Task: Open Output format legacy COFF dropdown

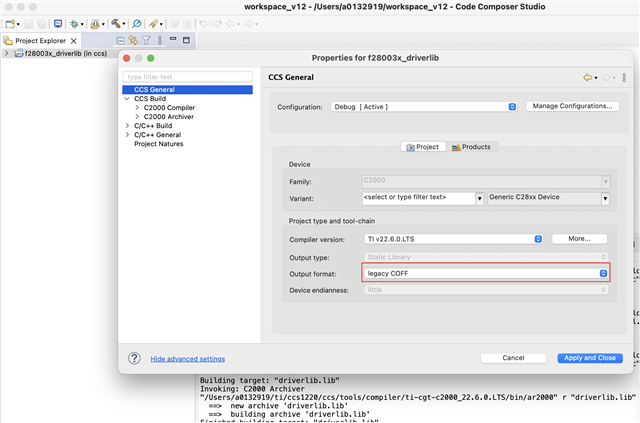Action: coord(486,273)
